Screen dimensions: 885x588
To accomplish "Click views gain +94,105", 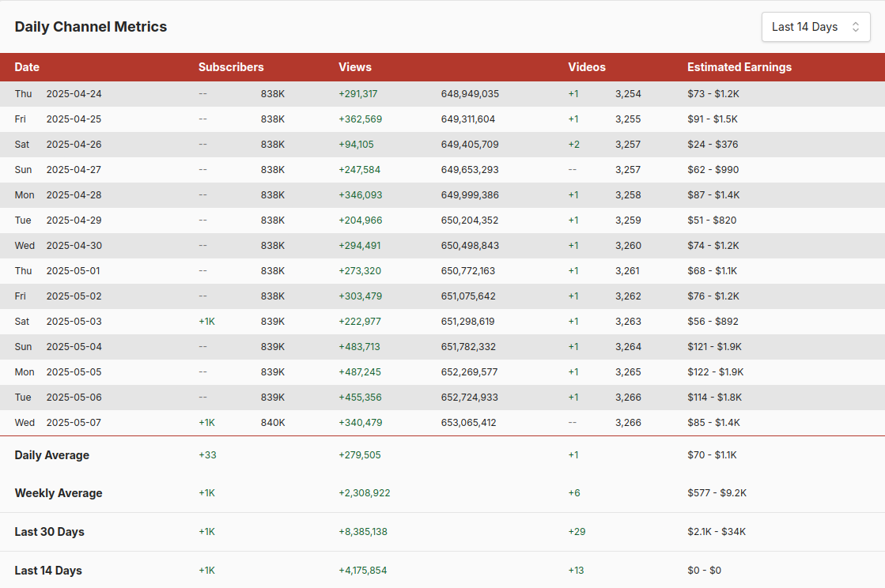I will (356, 145).
